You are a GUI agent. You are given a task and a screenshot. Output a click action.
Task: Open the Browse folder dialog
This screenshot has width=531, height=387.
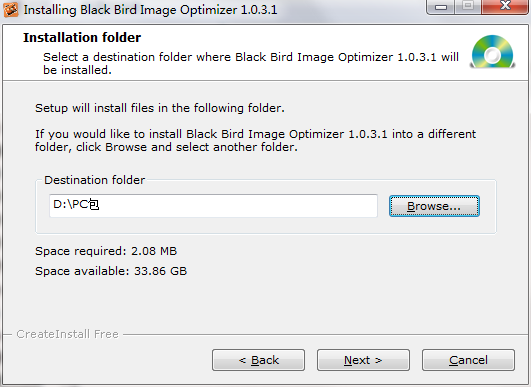tap(434, 206)
